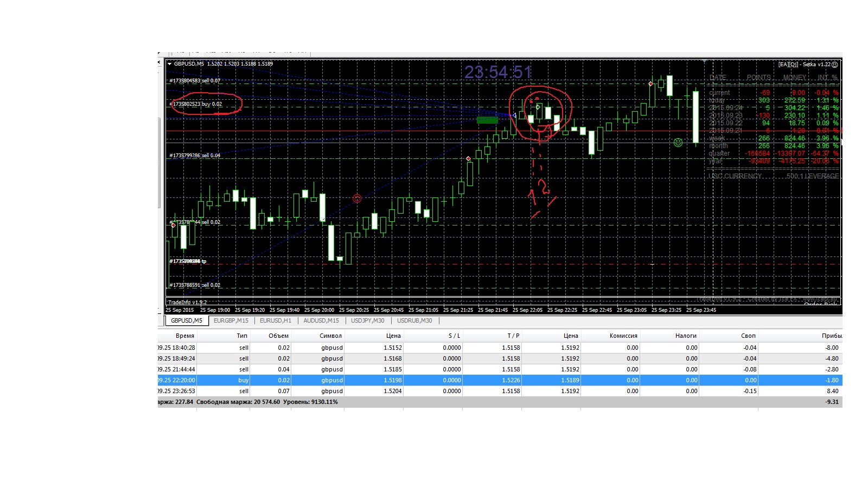
Task: Select the highlighted buy order at 22:20:00
Action: tap(500, 380)
